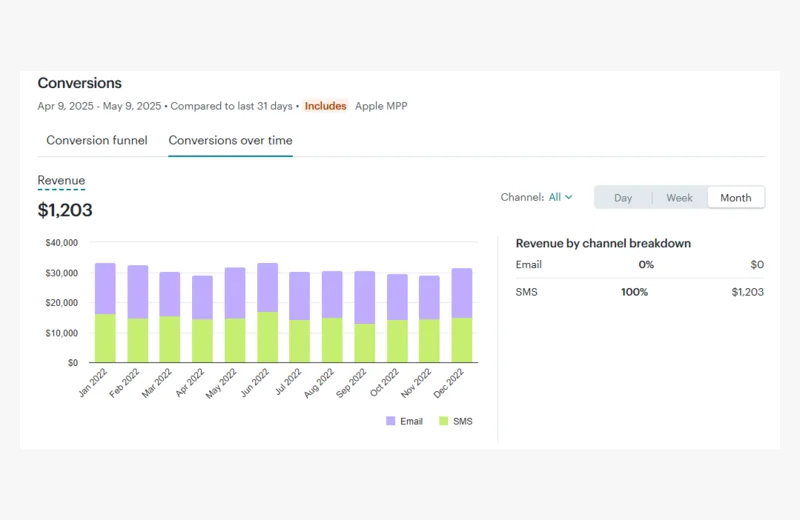Click the Revenue by channel breakdown heading
The height and width of the screenshot is (520, 800).
pyautogui.click(x=603, y=243)
